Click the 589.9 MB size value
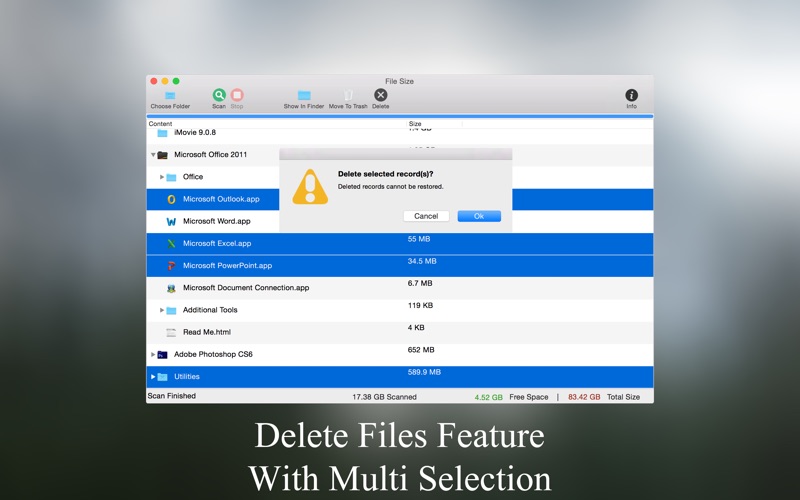 tap(424, 372)
